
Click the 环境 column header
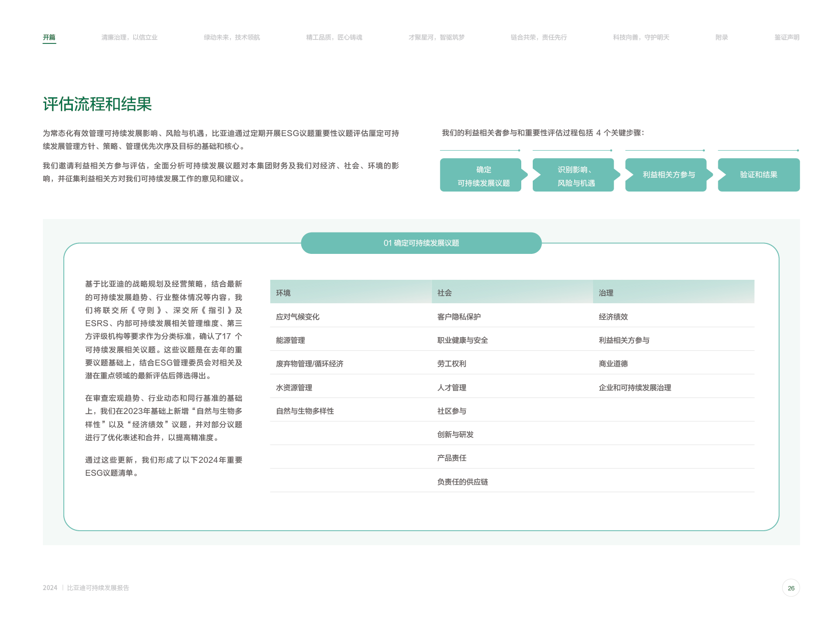283,293
